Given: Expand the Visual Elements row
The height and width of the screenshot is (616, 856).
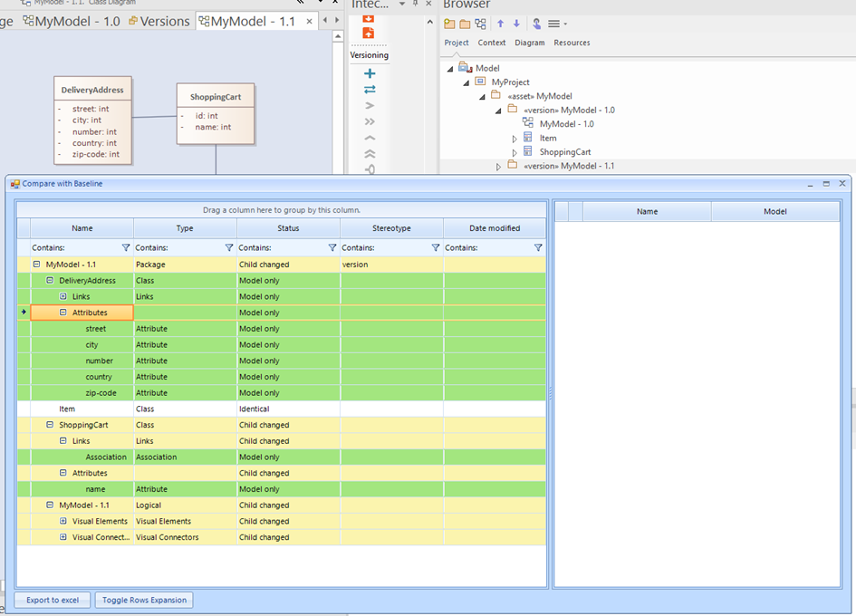Looking at the screenshot, I should point(63,521).
